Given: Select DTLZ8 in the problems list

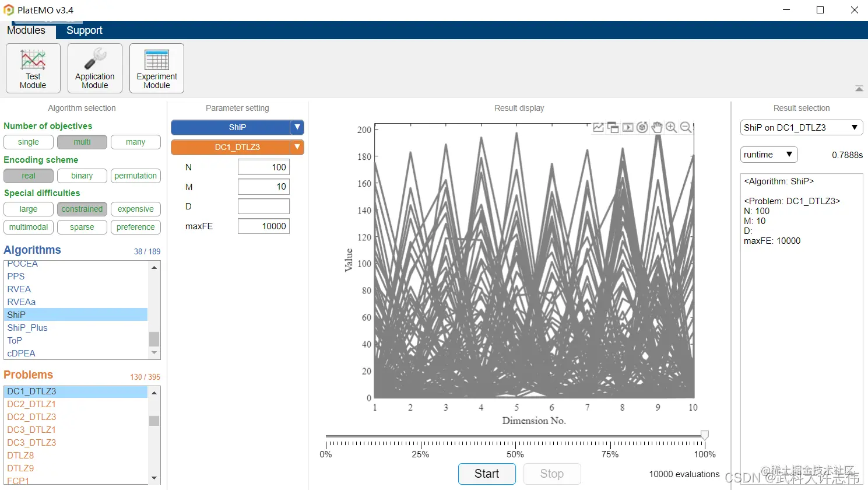Looking at the screenshot, I should pyautogui.click(x=76, y=456).
